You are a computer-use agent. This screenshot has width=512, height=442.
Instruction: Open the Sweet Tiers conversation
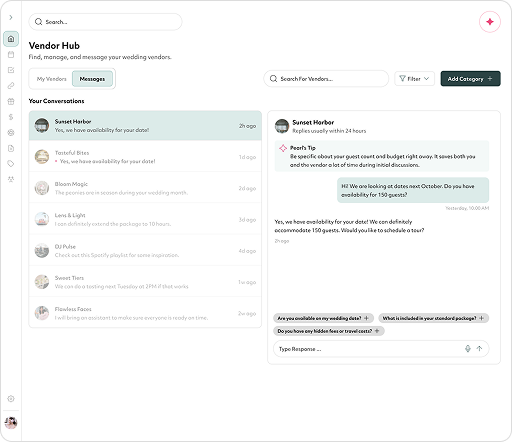[x=145, y=282]
